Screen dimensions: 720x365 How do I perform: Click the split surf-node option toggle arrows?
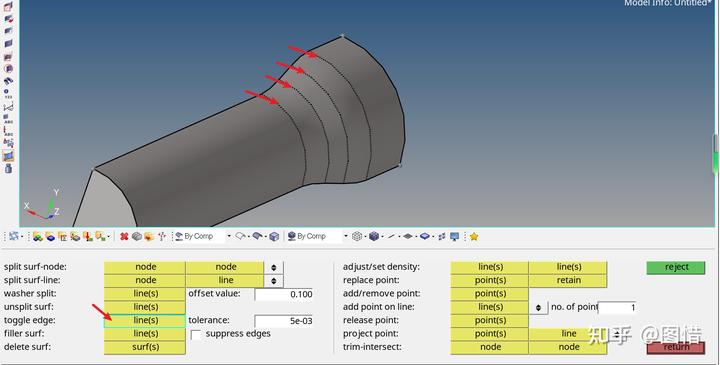pos(274,267)
